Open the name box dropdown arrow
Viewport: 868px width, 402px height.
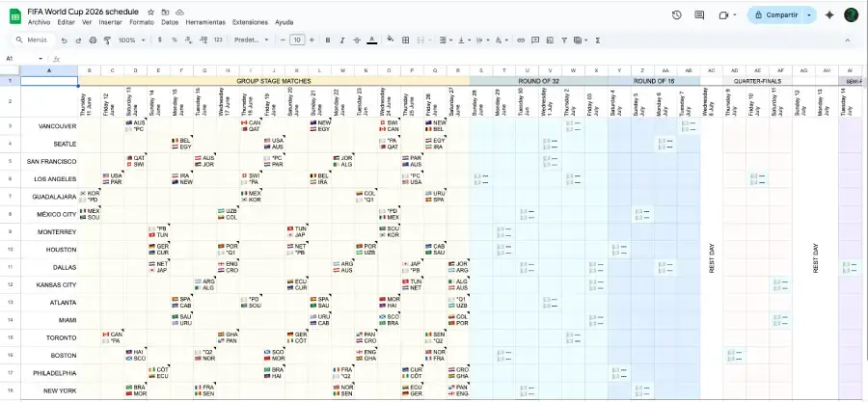(41, 59)
